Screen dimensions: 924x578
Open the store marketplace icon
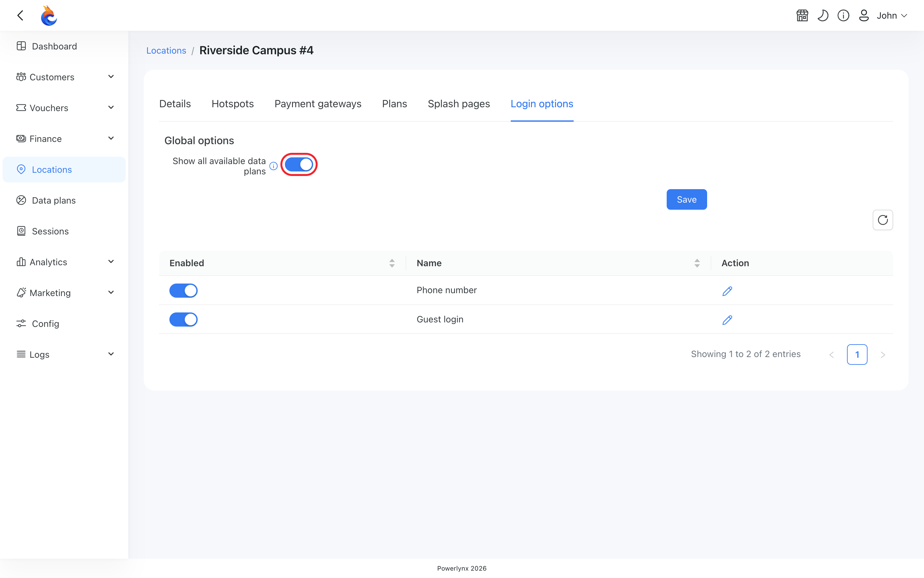pos(802,16)
